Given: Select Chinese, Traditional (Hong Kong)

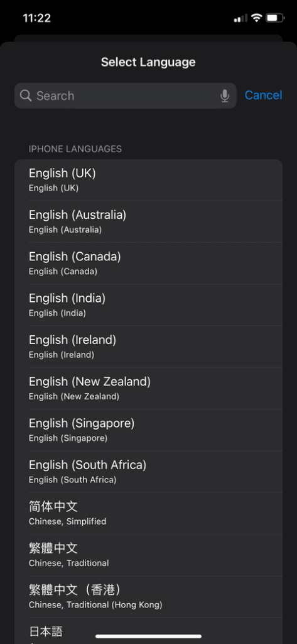Looking at the screenshot, I should point(148,597).
